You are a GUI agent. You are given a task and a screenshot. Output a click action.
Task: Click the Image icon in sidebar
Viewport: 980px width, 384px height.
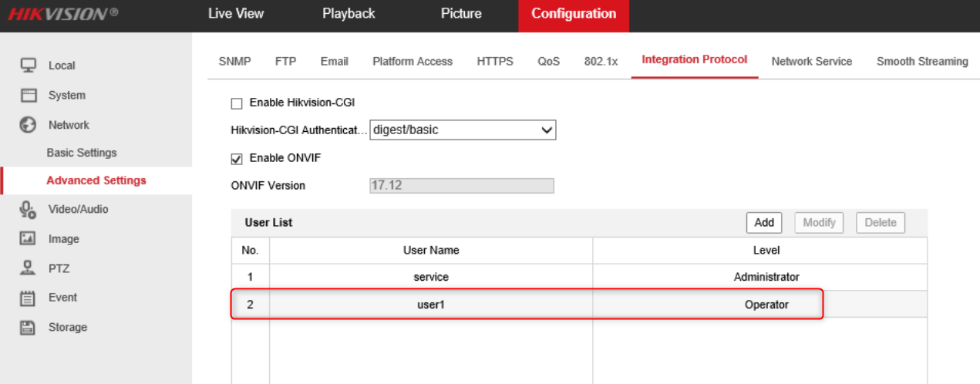(29, 239)
